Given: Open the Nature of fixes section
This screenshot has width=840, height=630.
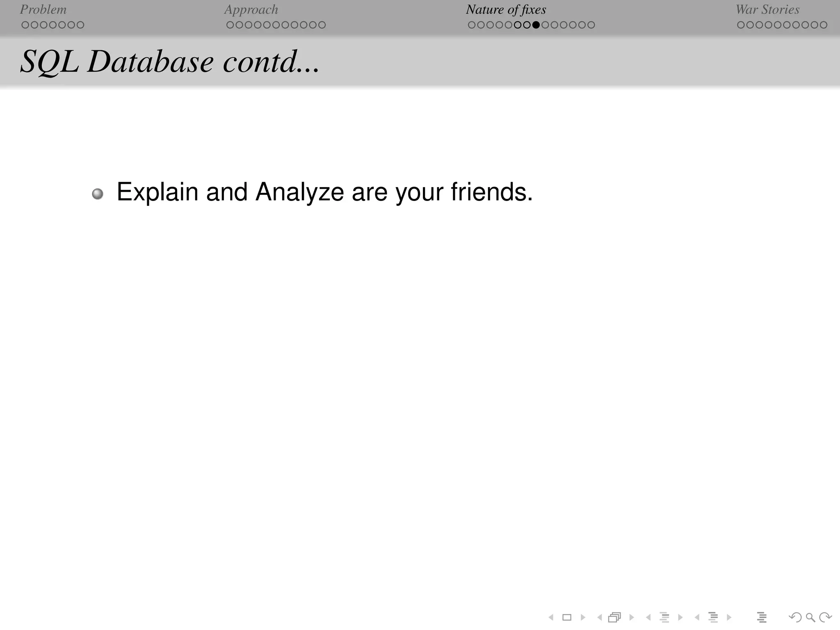Looking at the screenshot, I should point(506,9).
